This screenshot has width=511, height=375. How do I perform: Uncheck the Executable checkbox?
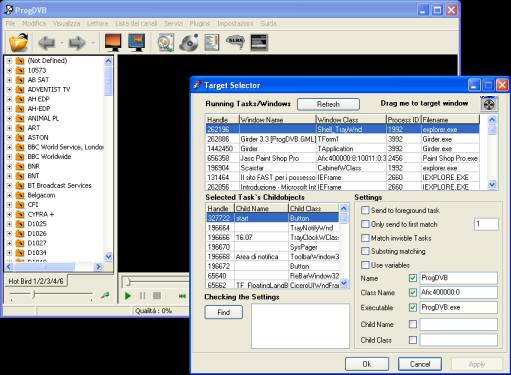[413, 307]
